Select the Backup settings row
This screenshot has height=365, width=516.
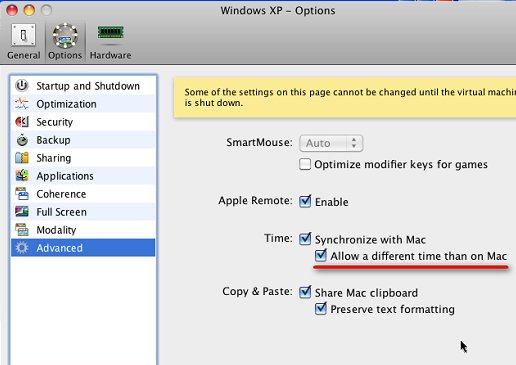tap(83, 140)
